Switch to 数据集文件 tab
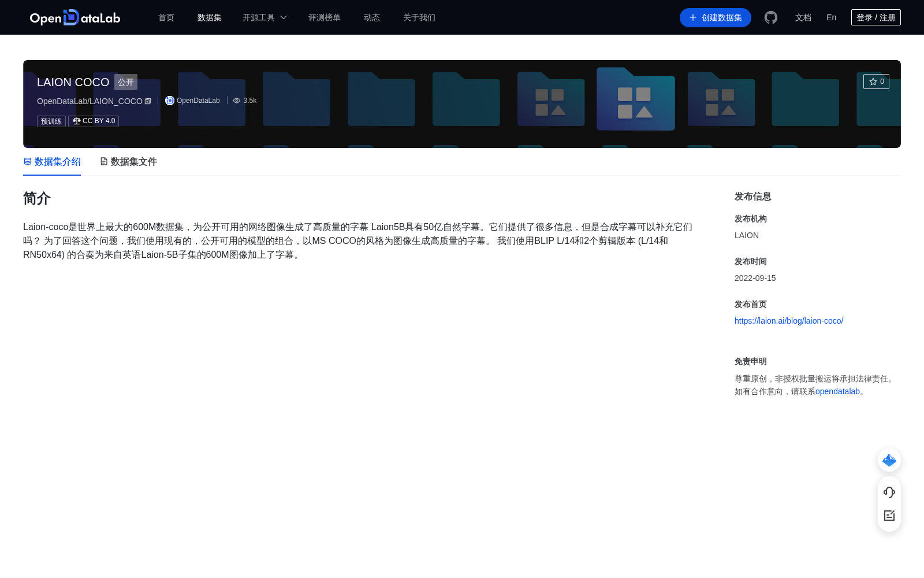Image resolution: width=924 pixels, height=578 pixels. [128, 162]
